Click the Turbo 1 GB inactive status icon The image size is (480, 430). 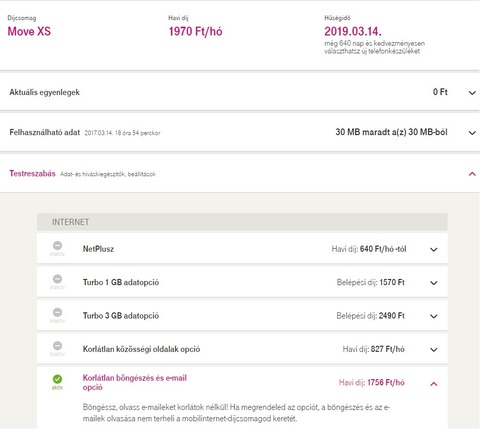tap(57, 279)
